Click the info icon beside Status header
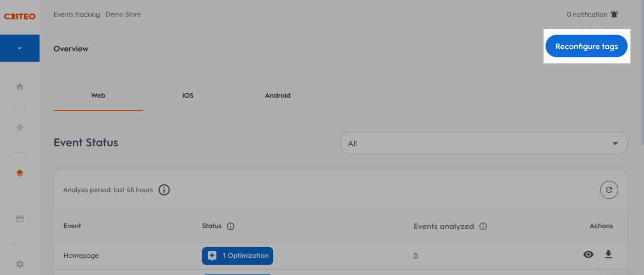The width and height of the screenshot is (644, 275). click(230, 226)
